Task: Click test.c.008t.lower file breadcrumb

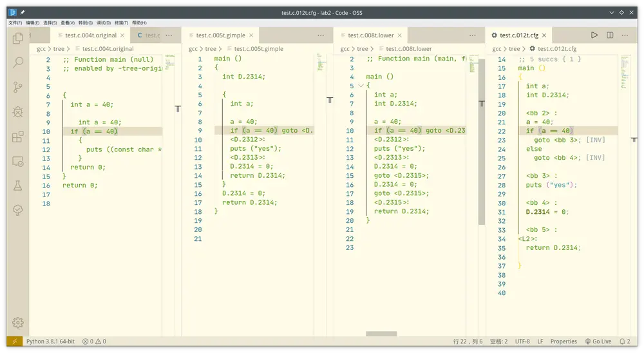Action: click(x=409, y=49)
